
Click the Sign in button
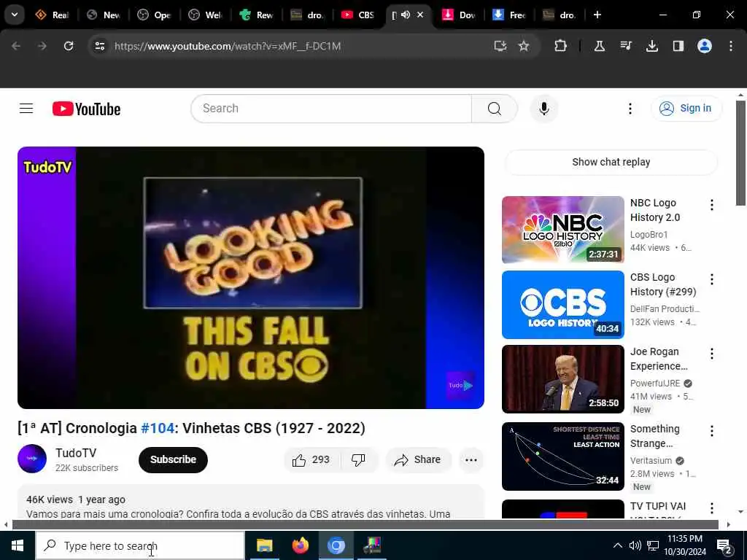pos(686,109)
